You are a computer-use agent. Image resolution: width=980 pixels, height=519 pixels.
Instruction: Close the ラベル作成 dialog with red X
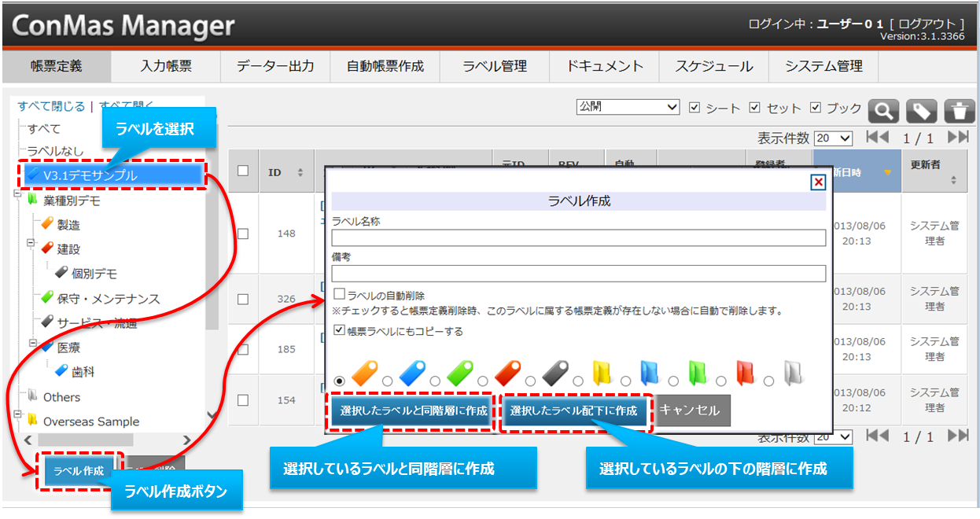(x=818, y=182)
